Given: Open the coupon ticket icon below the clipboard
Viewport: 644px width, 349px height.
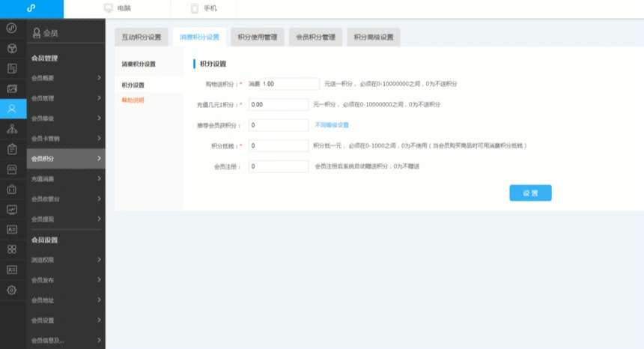Looking at the screenshot, I should 12,169.
